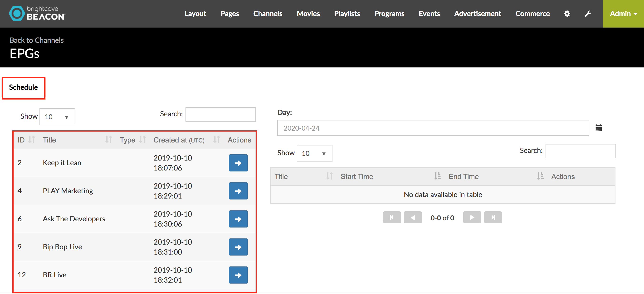This screenshot has width=644, height=294.
Task: Sort schedule by End Time
Action: [x=540, y=176]
